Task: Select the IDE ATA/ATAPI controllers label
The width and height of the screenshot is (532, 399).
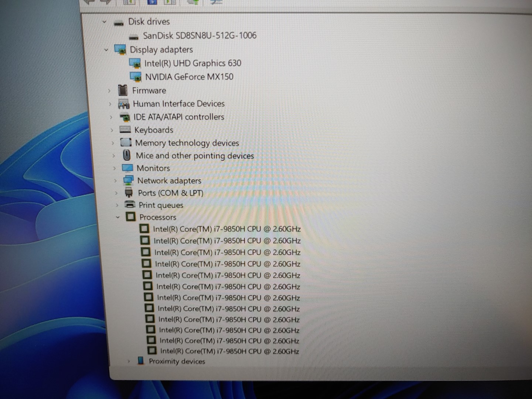Action: click(x=179, y=117)
